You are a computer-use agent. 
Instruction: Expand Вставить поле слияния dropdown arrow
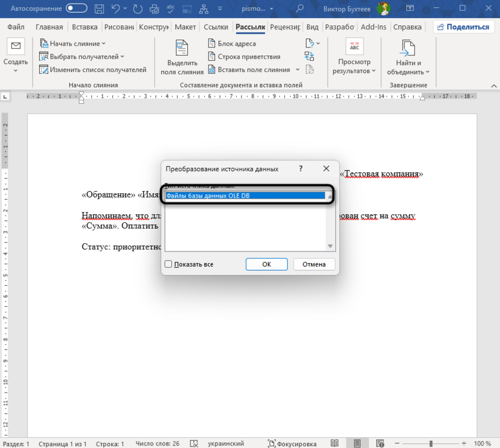(297, 70)
